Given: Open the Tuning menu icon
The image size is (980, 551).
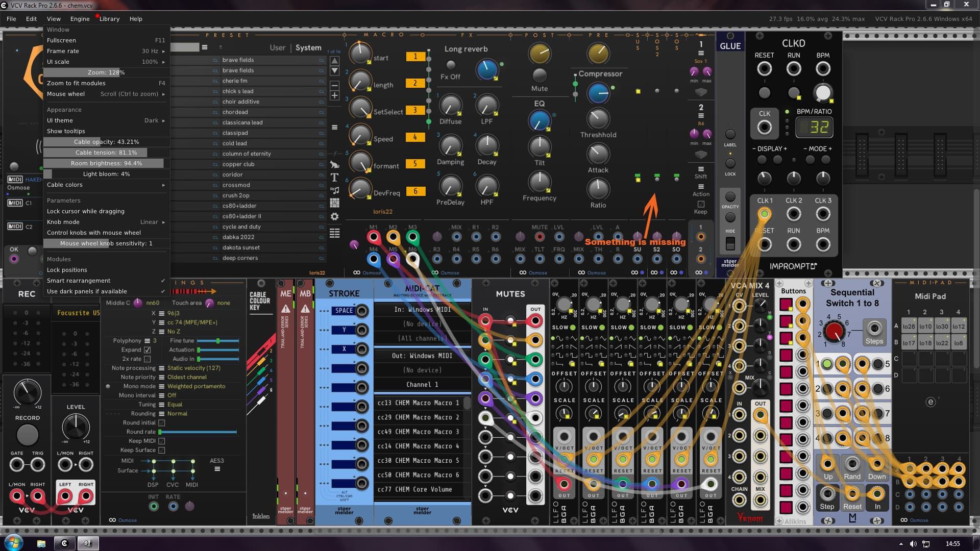Looking at the screenshot, I should [162, 405].
